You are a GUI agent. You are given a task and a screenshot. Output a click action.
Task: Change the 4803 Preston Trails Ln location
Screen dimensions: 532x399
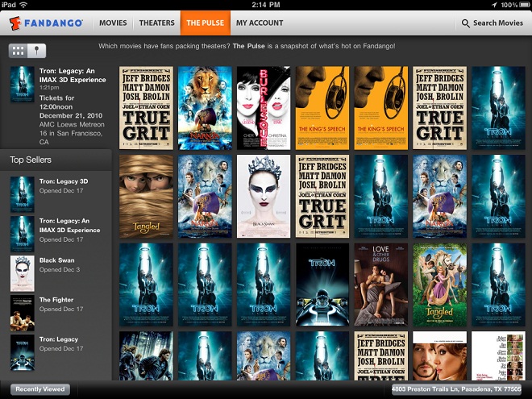456,389
